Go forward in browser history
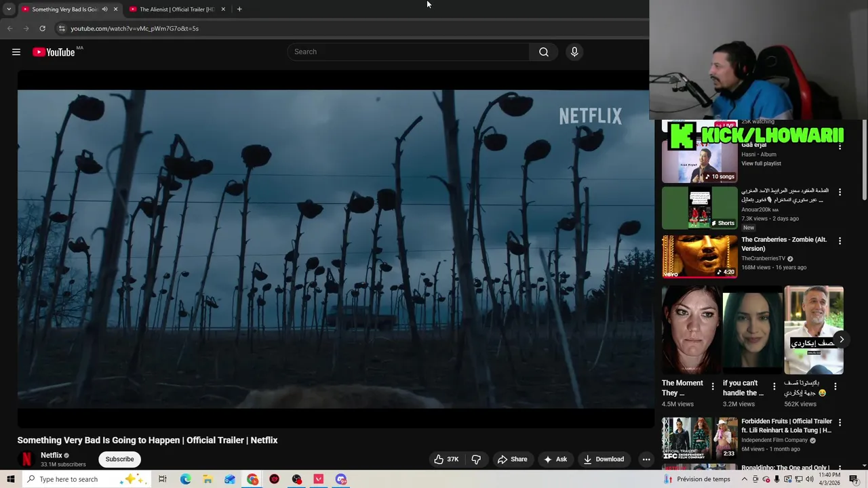The height and width of the screenshot is (488, 868). point(26,28)
